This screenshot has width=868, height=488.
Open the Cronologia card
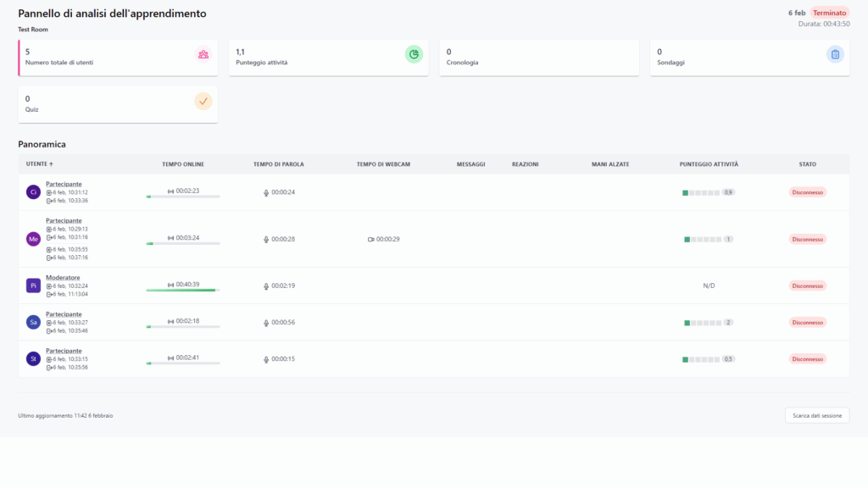[x=539, y=58]
